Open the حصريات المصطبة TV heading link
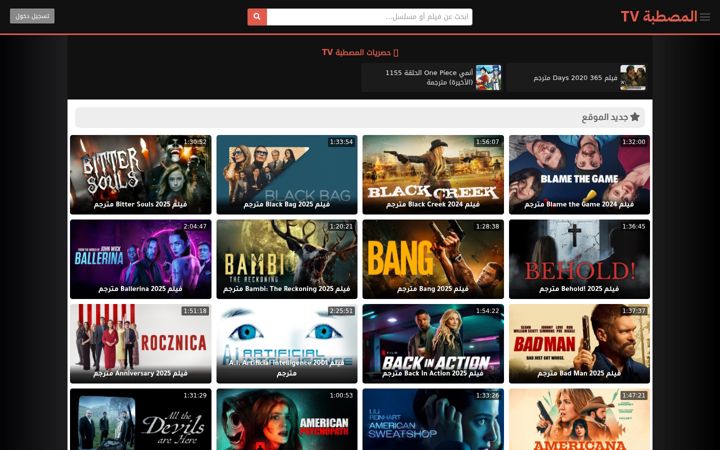The image size is (720, 450). click(360, 52)
